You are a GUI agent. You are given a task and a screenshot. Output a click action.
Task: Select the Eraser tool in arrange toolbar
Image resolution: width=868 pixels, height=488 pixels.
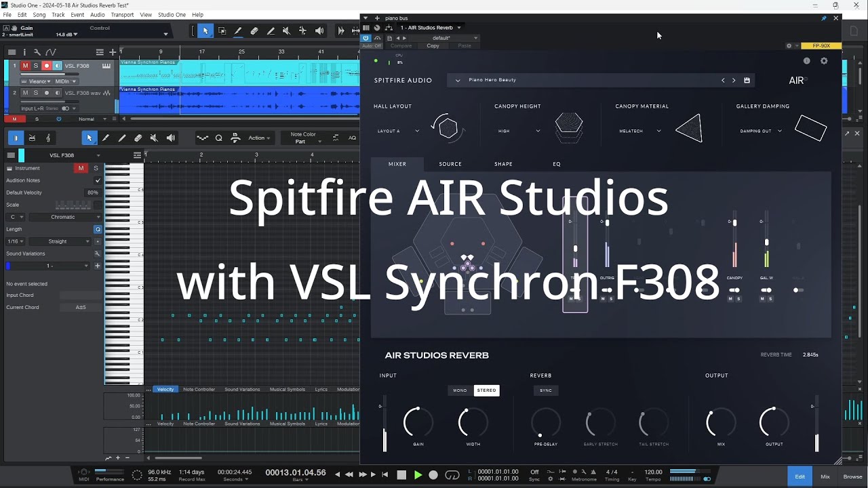coord(254,31)
